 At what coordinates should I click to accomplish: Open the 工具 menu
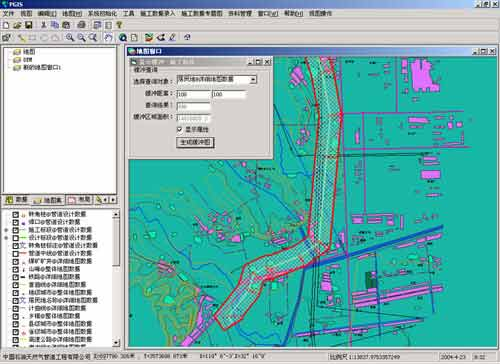click(x=129, y=14)
